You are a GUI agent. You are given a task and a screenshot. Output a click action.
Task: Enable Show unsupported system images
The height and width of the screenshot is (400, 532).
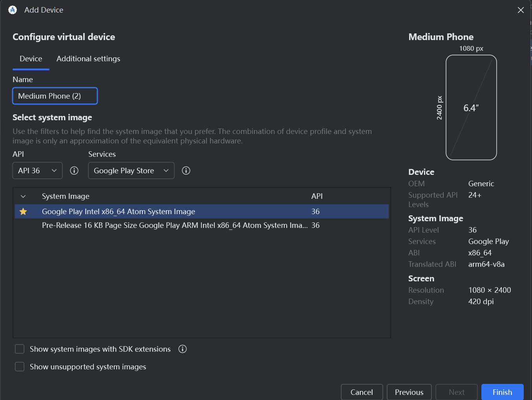20,367
